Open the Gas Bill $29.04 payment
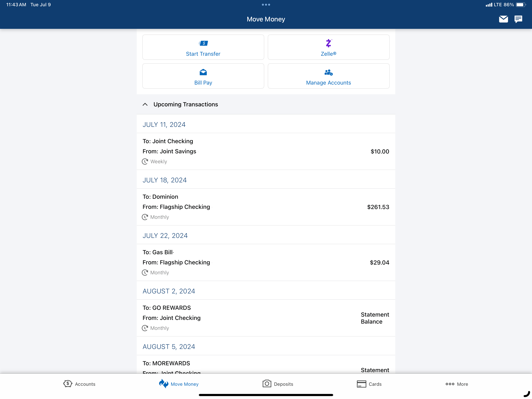Image resolution: width=532 pixels, height=399 pixels. click(266, 263)
